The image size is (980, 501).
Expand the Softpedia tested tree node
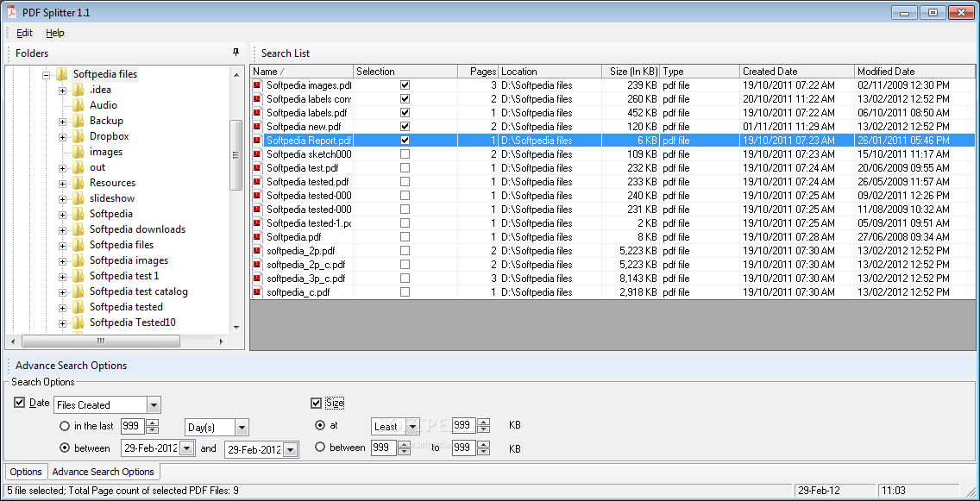pos(62,307)
